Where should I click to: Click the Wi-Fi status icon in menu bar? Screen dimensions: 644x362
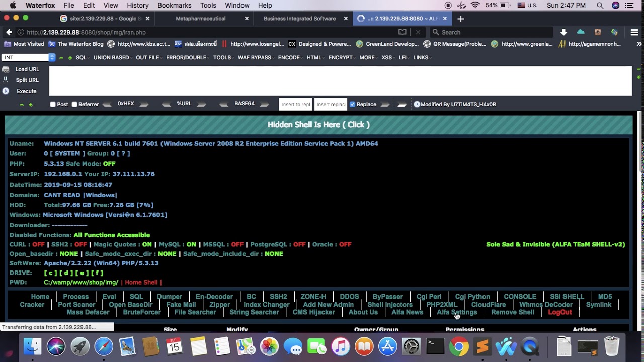(475, 5)
